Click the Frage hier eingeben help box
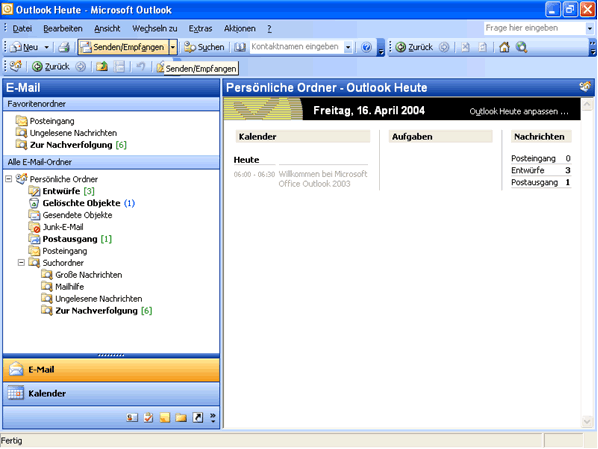Viewport: 598px width, 449px height. click(x=534, y=28)
